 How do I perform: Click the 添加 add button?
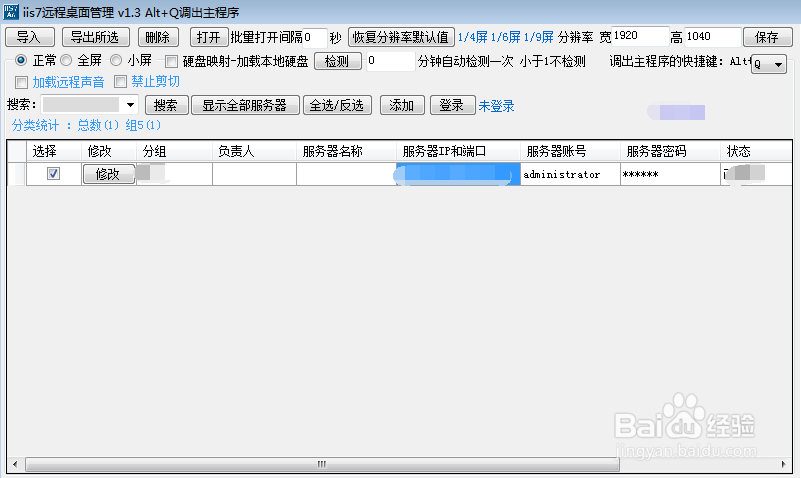402,105
